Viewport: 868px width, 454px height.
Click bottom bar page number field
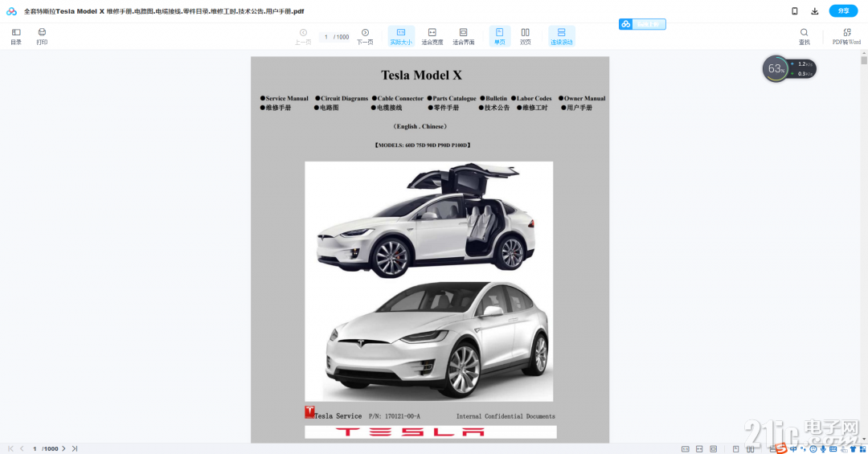click(35, 448)
